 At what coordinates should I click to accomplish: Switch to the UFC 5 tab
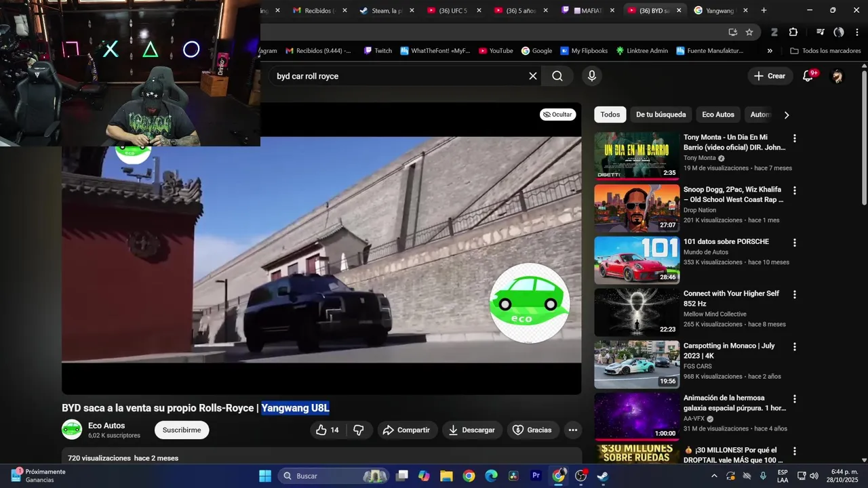point(454,10)
